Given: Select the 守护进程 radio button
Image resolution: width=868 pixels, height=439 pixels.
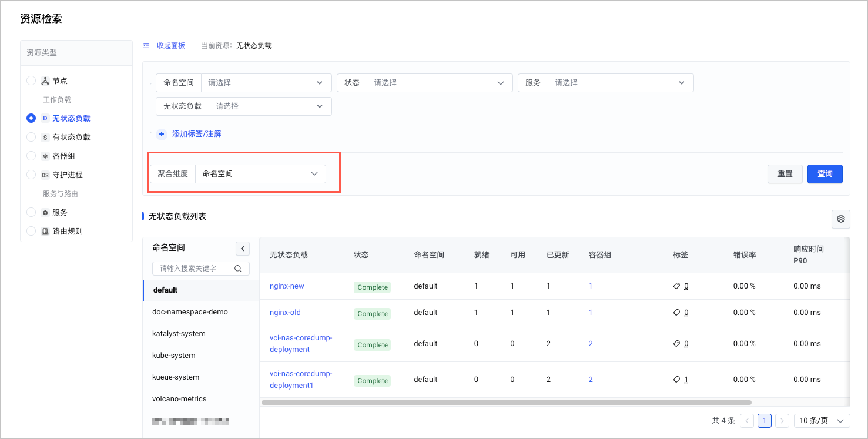Looking at the screenshot, I should point(31,175).
